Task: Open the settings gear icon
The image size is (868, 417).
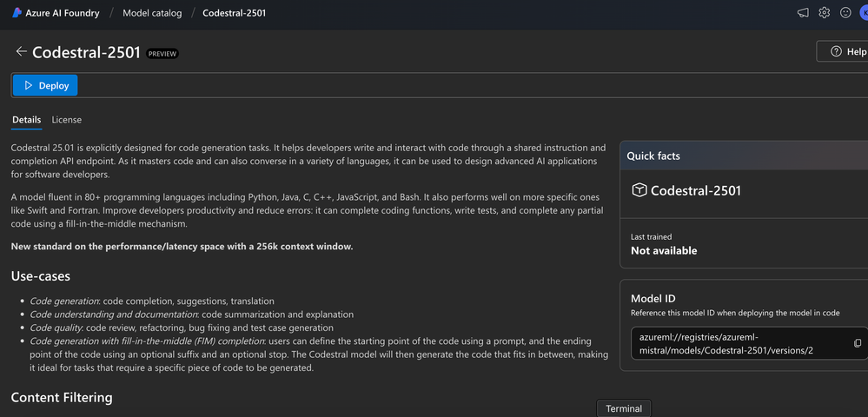Action: pyautogui.click(x=825, y=13)
